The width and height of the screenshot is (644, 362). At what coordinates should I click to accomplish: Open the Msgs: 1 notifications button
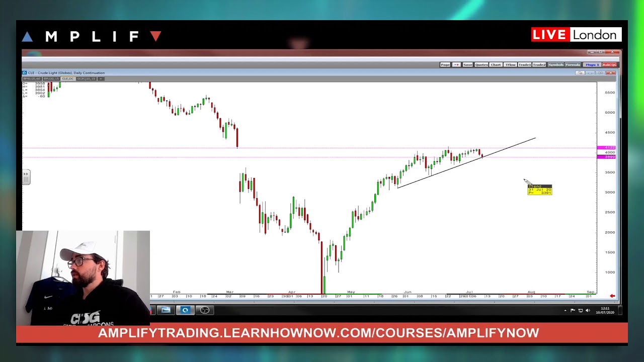pyautogui.click(x=593, y=65)
